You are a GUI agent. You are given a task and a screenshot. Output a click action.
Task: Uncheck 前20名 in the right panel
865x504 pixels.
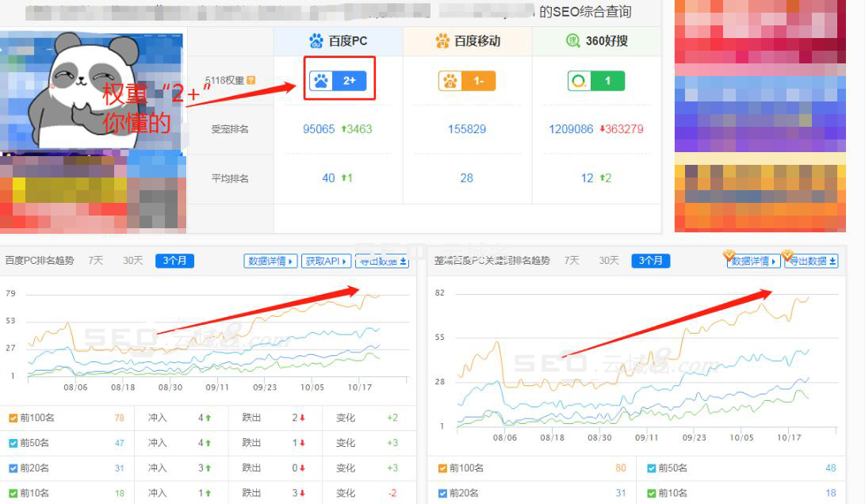coord(442,493)
